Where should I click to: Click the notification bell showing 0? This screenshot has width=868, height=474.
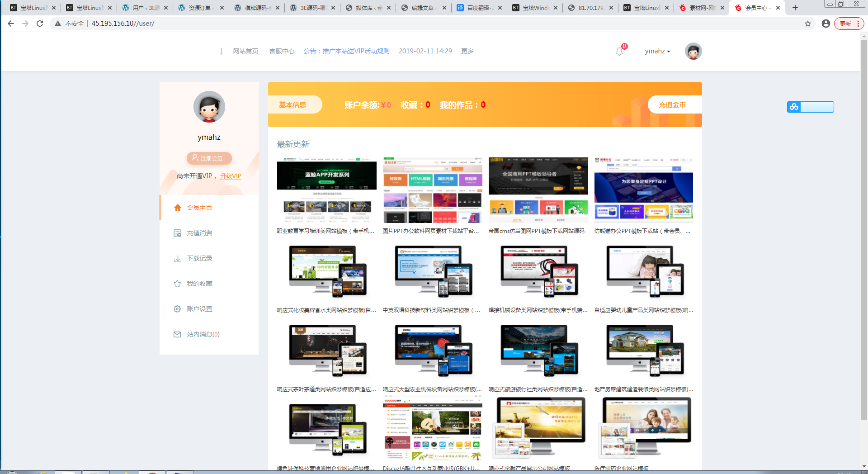tap(619, 51)
